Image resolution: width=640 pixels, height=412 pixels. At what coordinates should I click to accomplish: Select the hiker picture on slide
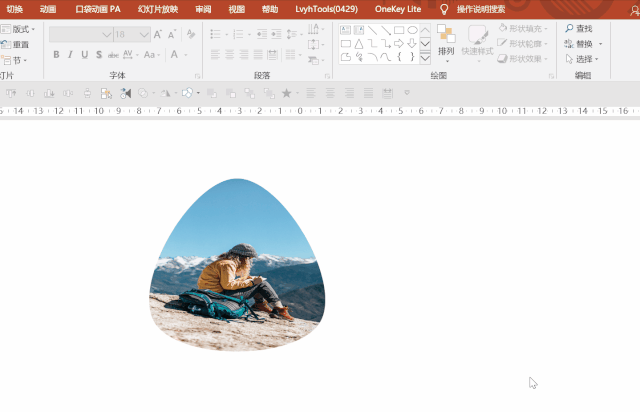[237, 265]
